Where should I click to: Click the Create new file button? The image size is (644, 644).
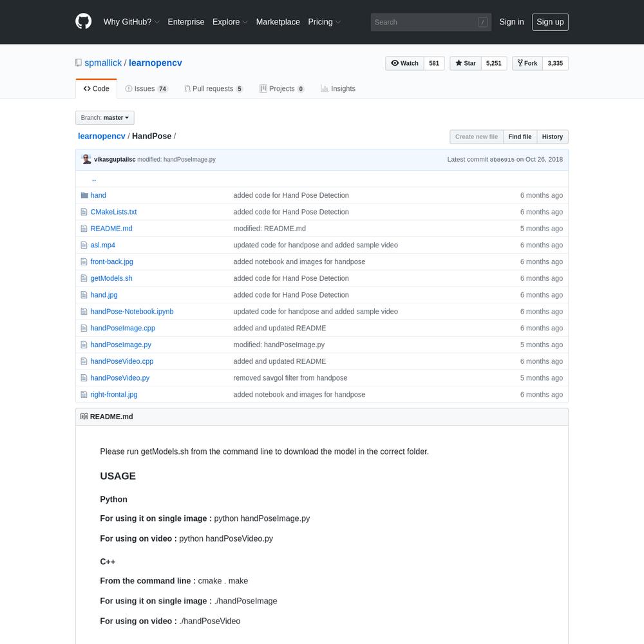[477, 137]
